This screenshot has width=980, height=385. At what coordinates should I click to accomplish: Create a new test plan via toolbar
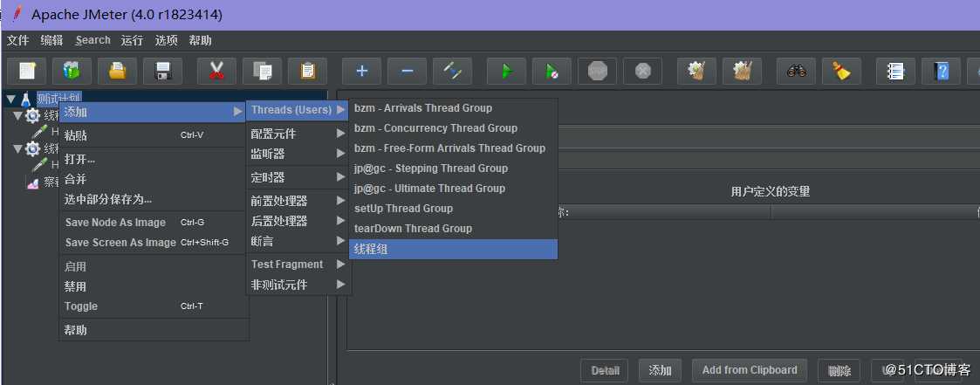26,71
